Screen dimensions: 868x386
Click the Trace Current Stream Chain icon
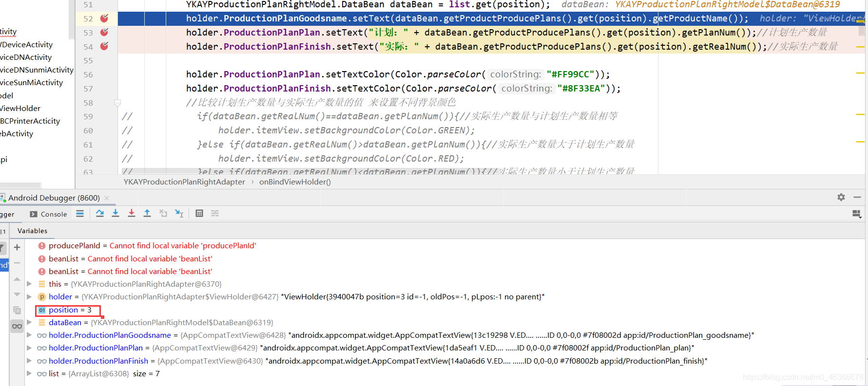(215, 213)
